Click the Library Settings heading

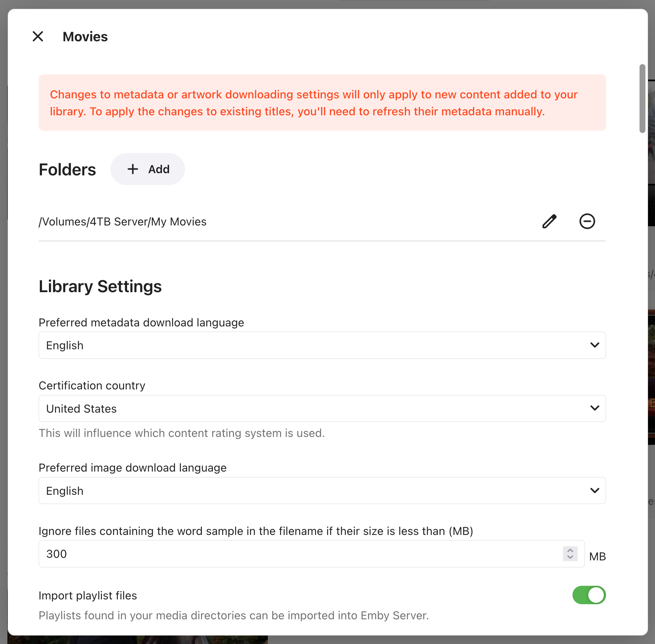100,286
